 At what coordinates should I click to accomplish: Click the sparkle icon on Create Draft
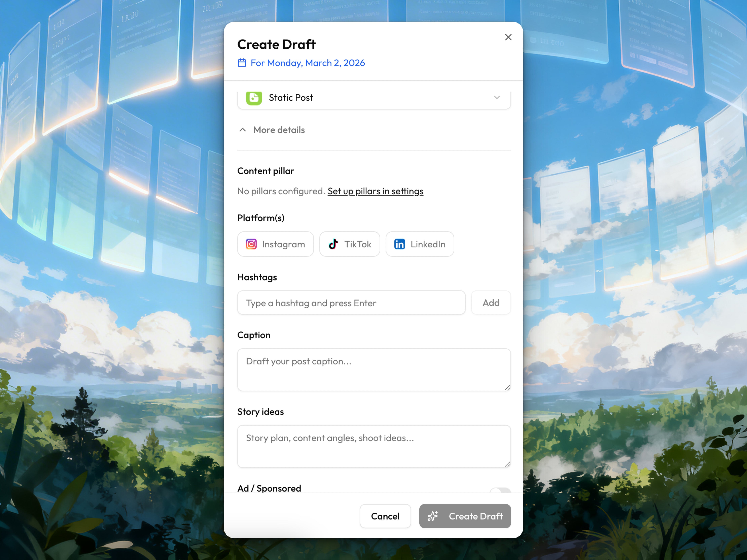coord(433,516)
